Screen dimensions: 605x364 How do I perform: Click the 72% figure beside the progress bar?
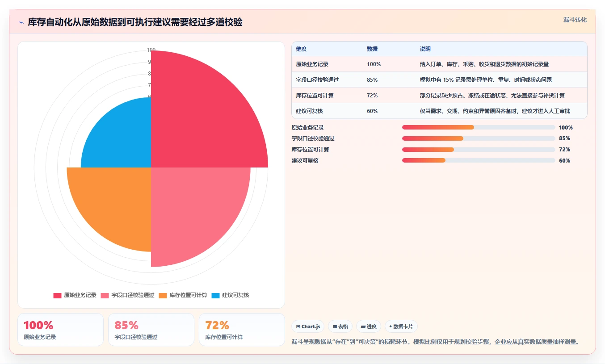pos(564,150)
